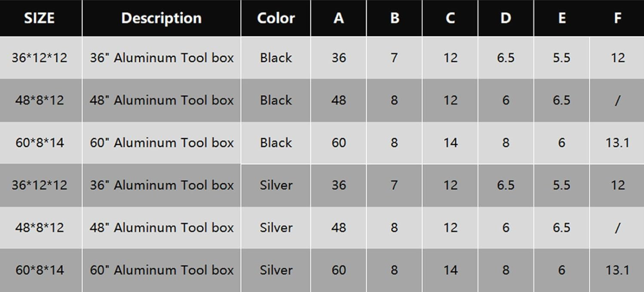Select the last row's 60*8*14 size cell
The image size is (644, 292).
(x=40, y=270)
